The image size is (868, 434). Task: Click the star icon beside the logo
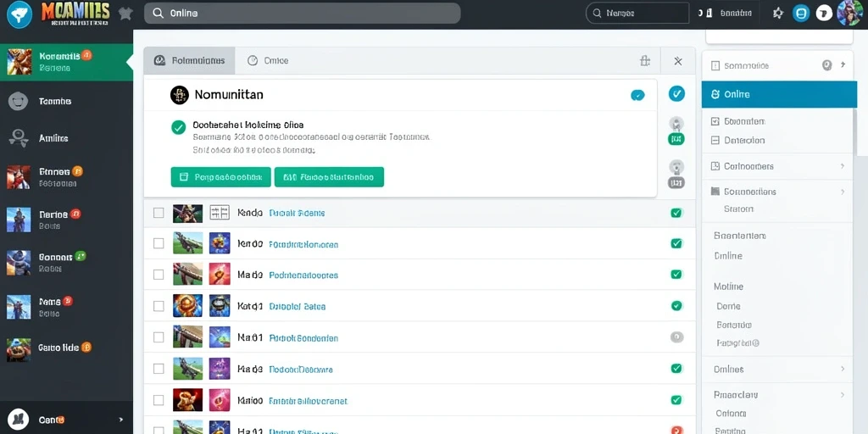125,14
